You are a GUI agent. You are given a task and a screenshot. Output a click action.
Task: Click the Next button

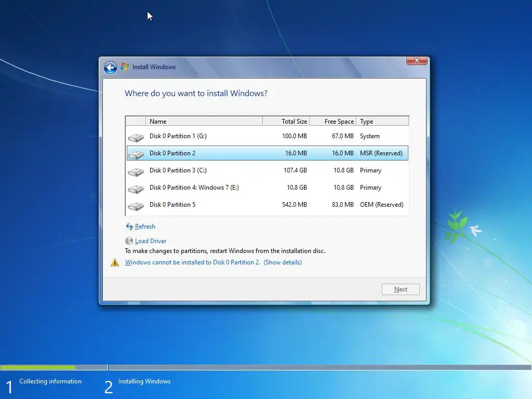point(401,289)
